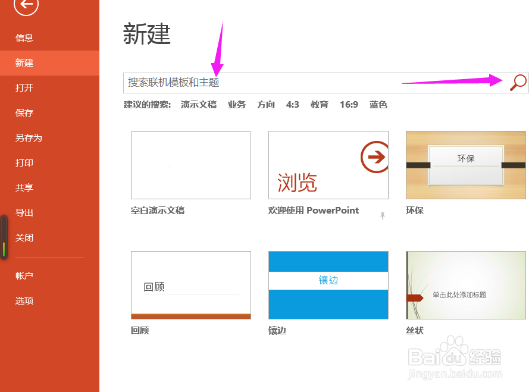Choose 保存 in the sidebar
Viewport: 532px width, 392px height.
click(24, 112)
